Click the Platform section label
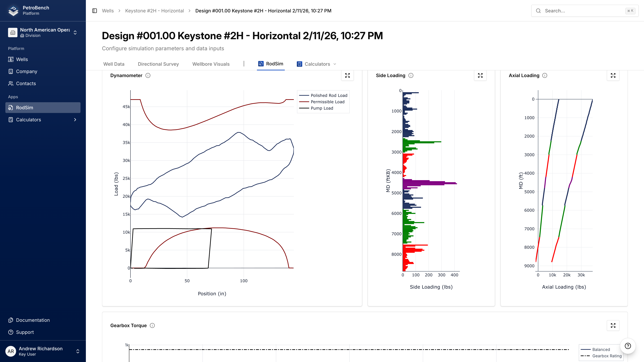Viewport: 644px width, 362px height. (x=16, y=48)
